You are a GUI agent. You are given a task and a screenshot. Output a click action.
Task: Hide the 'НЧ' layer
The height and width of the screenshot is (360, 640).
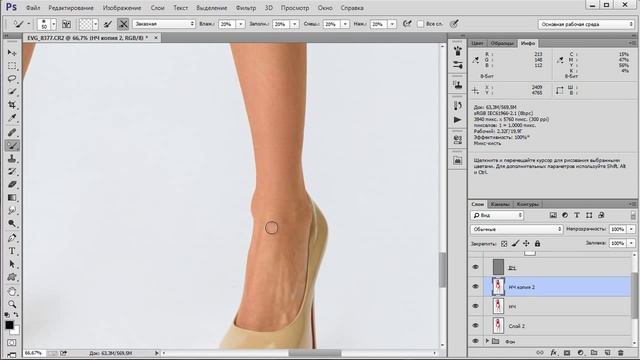[475, 306]
